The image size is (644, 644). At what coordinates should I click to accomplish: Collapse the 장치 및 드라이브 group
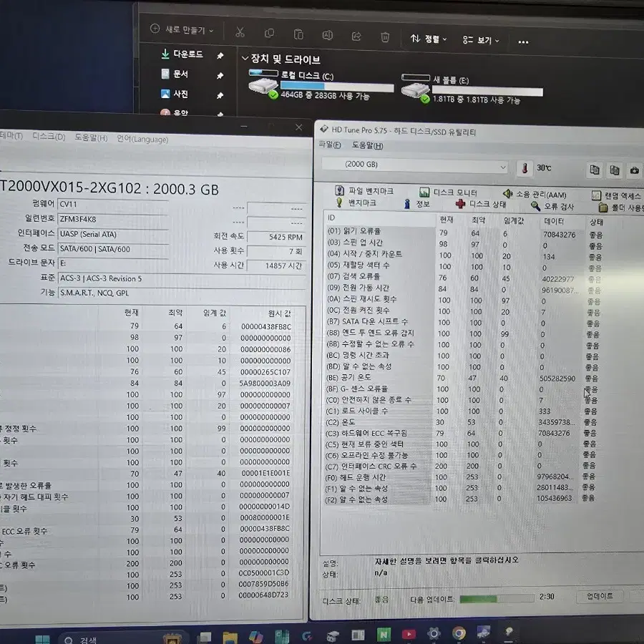245,59
